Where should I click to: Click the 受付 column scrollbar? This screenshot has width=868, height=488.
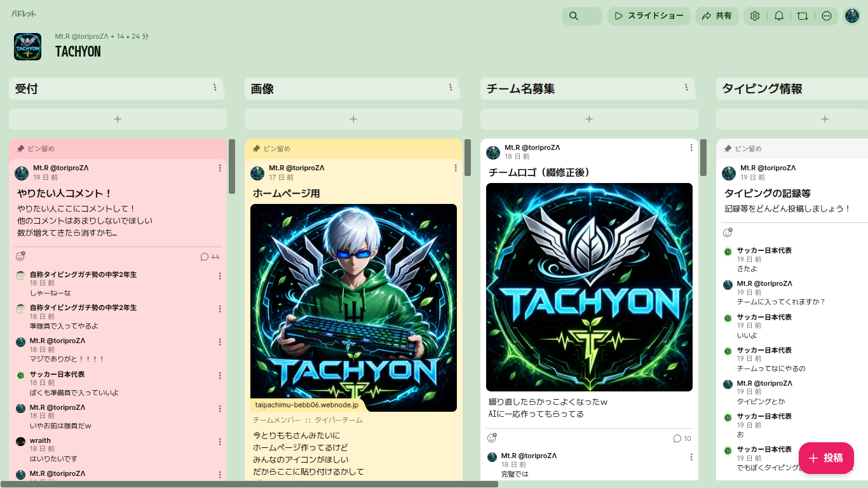(x=232, y=166)
